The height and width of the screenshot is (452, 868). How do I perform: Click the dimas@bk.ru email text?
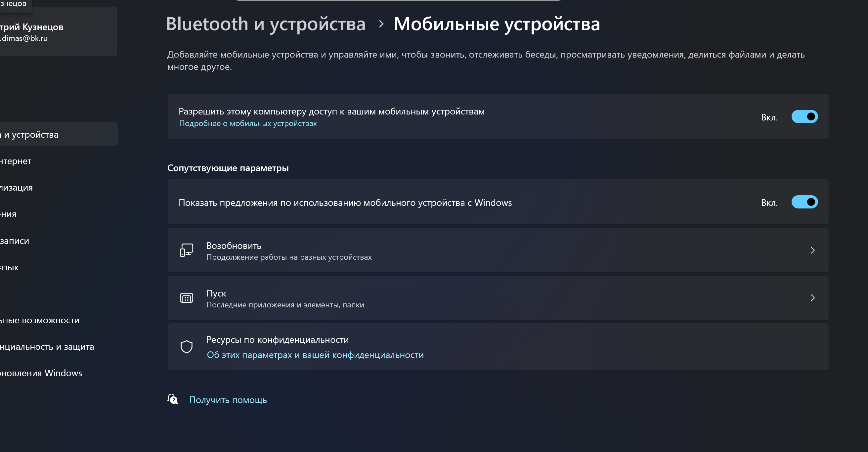coord(24,38)
